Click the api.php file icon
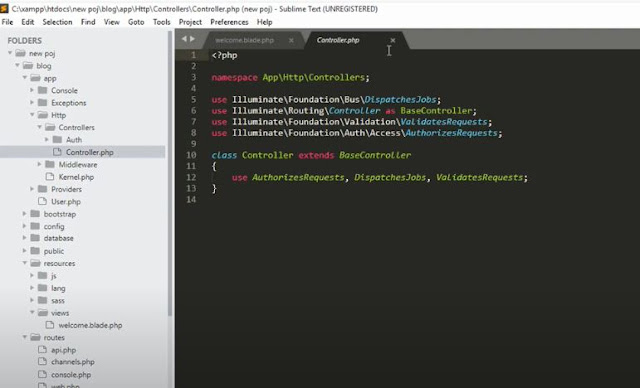 (42, 350)
